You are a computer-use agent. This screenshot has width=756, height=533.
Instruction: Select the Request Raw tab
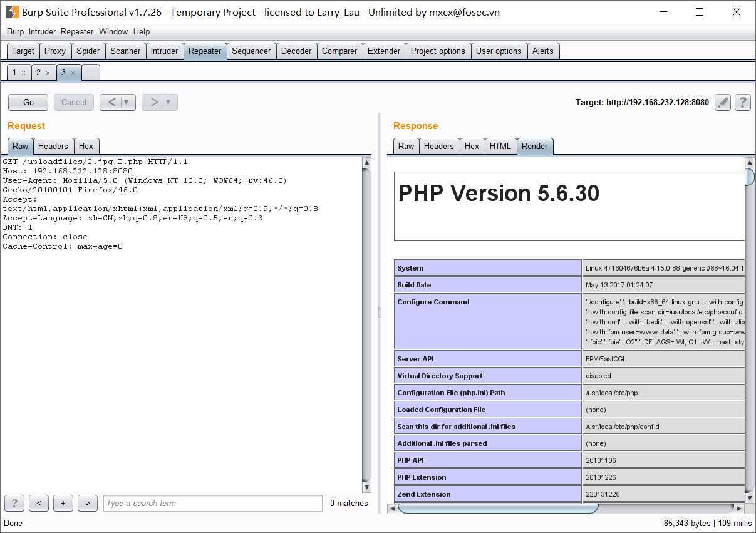(x=21, y=146)
